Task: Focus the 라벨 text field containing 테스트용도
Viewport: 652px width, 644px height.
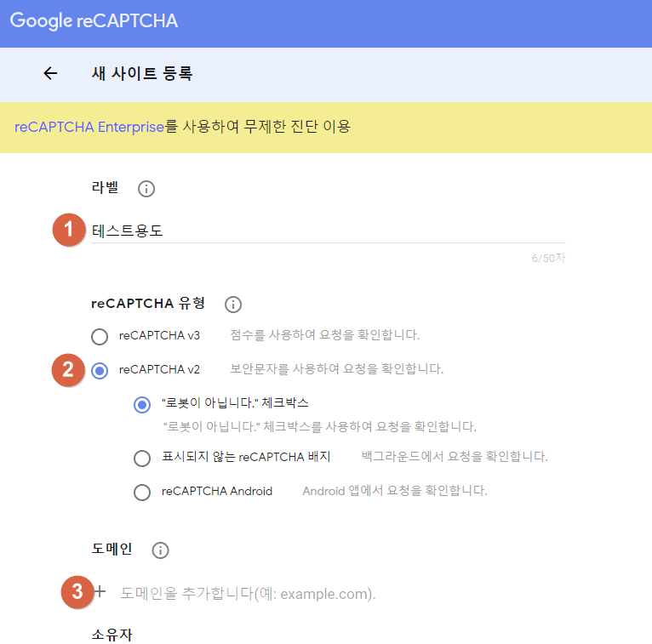Action: (x=328, y=231)
